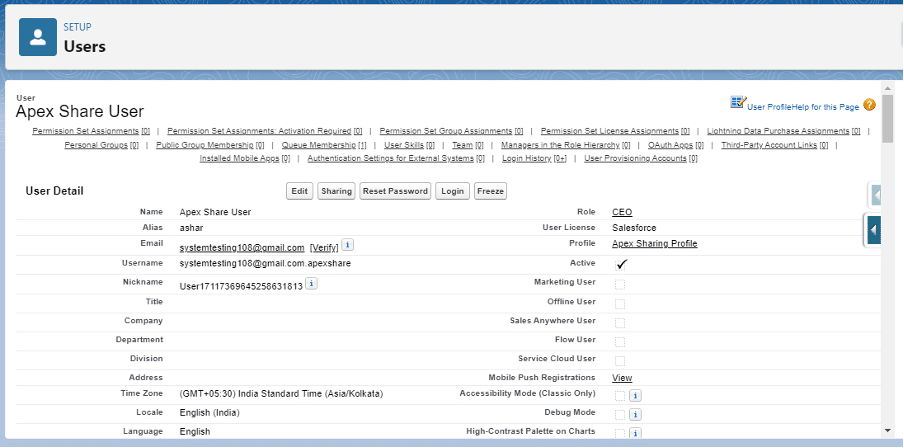This screenshot has height=448, width=904.
Task: Click the info icon next to Email Verify
Action: point(348,244)
